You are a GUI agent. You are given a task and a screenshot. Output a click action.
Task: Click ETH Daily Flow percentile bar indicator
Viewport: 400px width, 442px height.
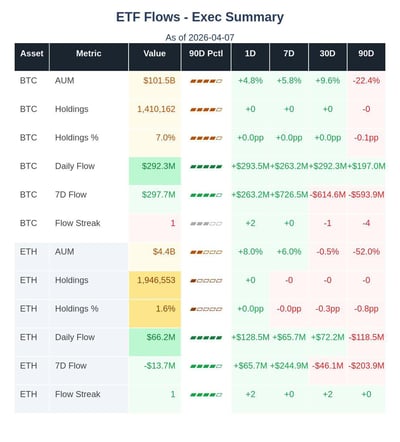[x=206, y=338]
